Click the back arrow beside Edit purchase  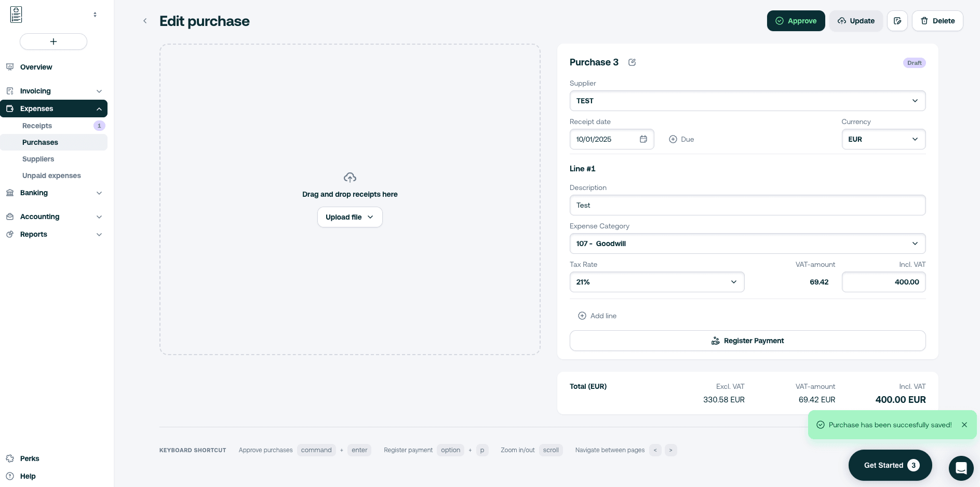tap(145, 21)
